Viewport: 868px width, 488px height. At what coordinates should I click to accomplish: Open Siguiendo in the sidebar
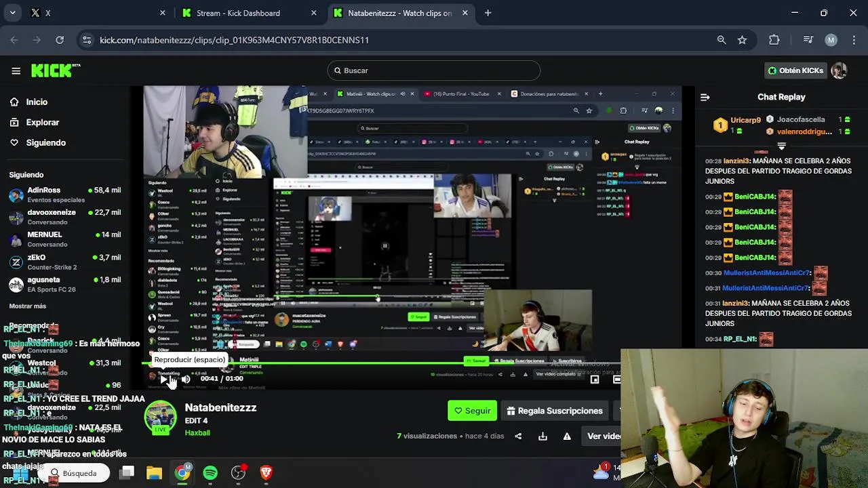[45, 142]
